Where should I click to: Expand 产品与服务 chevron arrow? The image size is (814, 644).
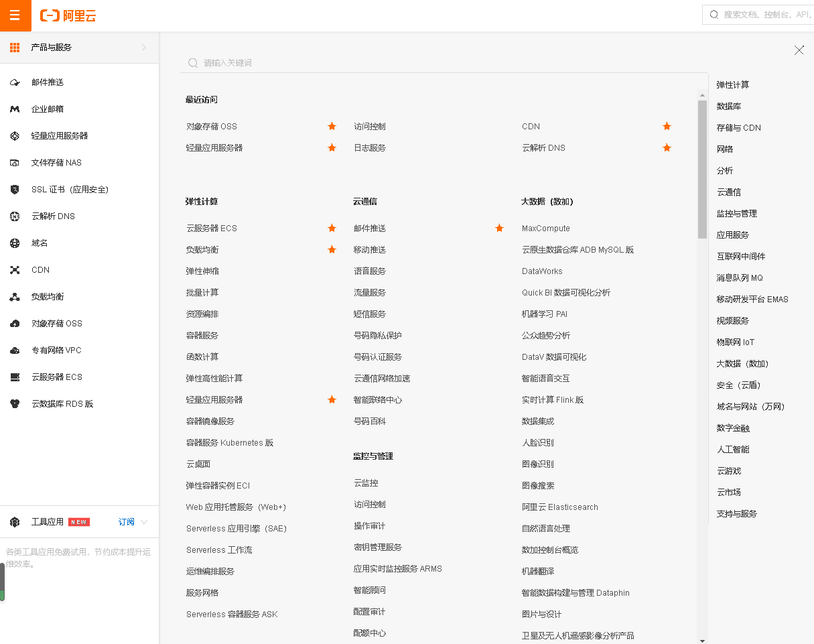pyautogui.click(x=144, y=48)
